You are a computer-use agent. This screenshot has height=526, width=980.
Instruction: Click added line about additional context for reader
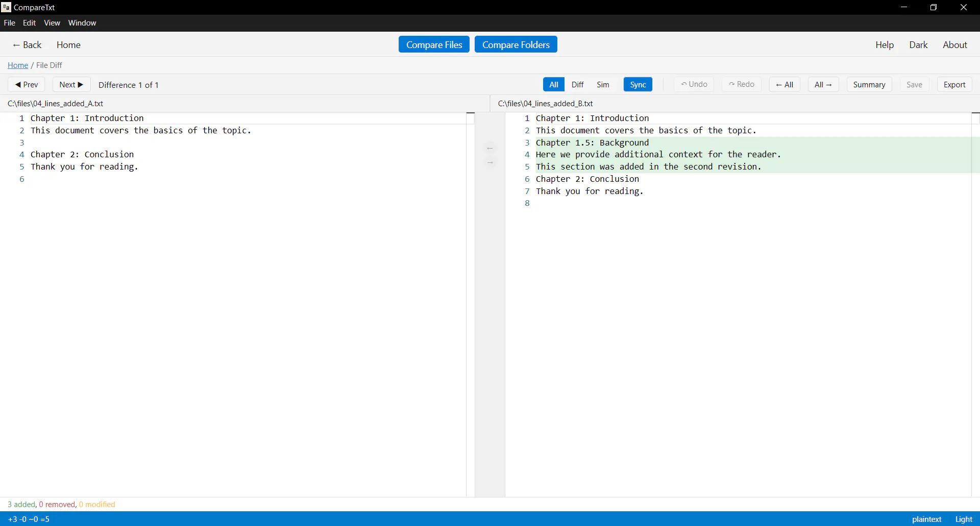pyautogui.click(x=658, y=155)
